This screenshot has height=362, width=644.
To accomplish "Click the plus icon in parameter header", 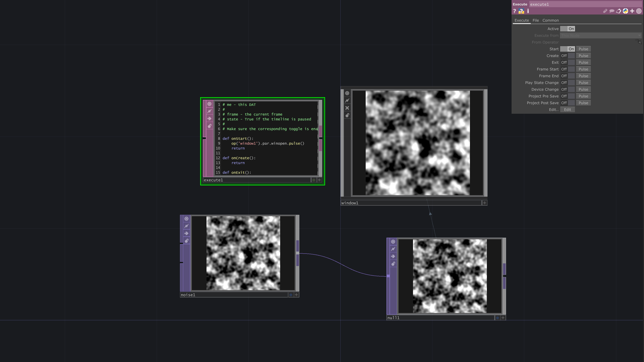I will pos(632,11).
